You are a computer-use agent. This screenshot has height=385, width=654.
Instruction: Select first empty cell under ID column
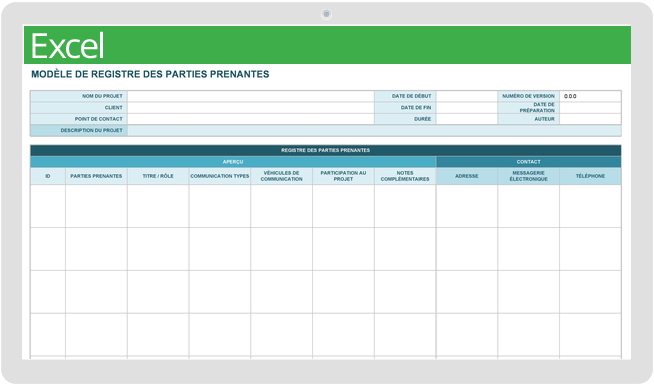(48, 206)
